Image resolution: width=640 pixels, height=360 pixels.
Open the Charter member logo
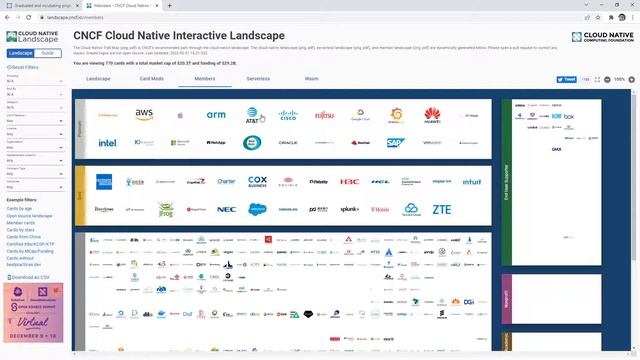coord(226,181)
